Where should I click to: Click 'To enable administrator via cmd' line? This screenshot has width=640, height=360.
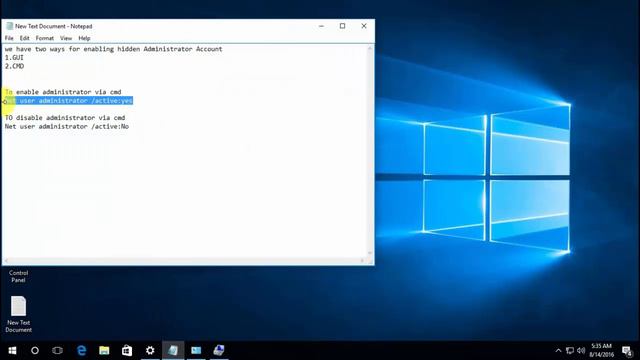(x=63, y=92)
